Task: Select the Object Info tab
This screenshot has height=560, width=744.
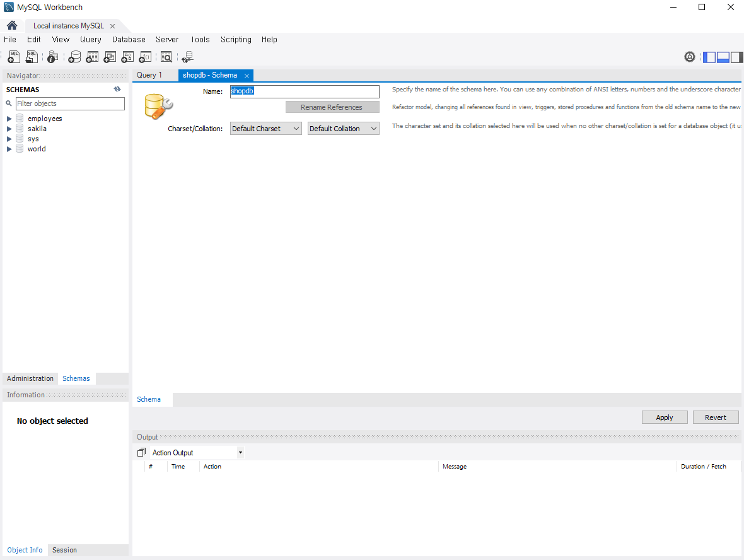Action: [x=25, y=550]
